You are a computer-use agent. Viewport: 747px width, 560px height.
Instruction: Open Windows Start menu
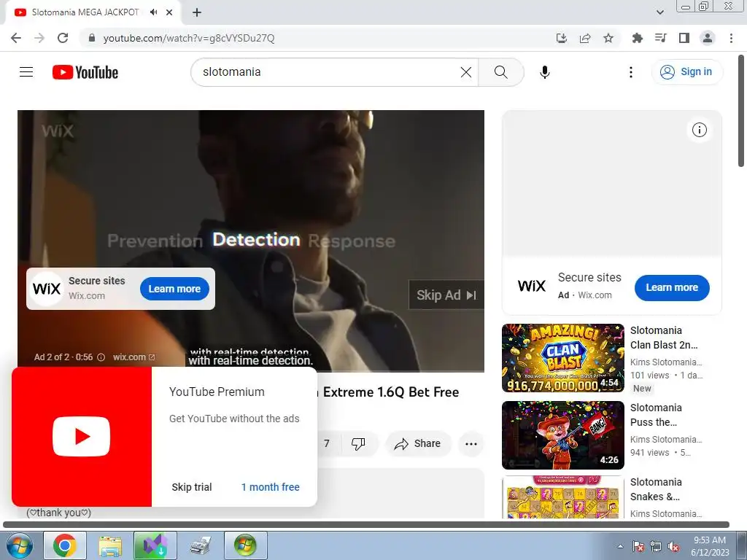(x=19, y=545)
